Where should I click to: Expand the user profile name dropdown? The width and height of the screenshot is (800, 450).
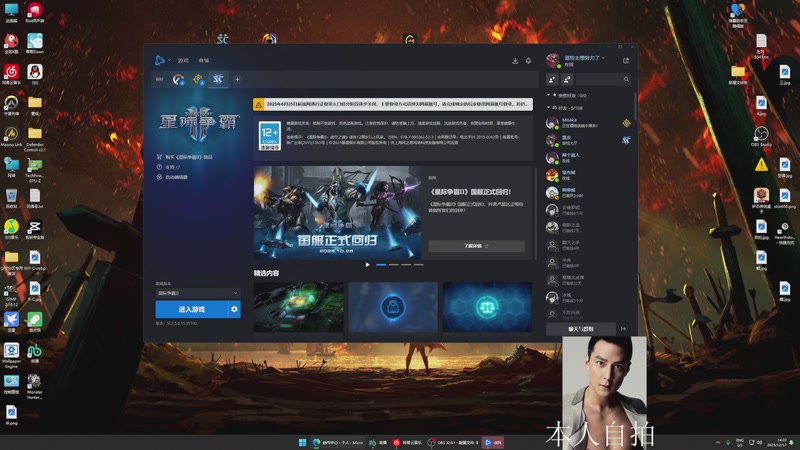(584, 58)
